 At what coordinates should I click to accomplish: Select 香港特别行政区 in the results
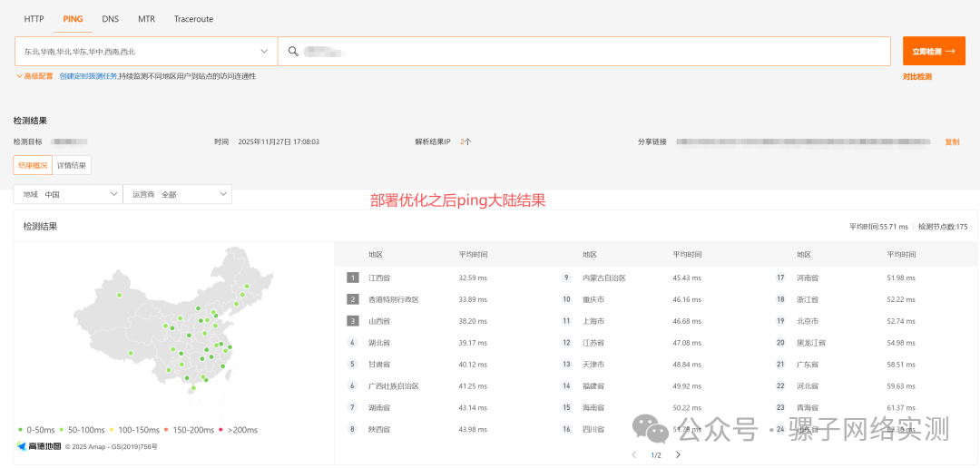click(393, 299)
